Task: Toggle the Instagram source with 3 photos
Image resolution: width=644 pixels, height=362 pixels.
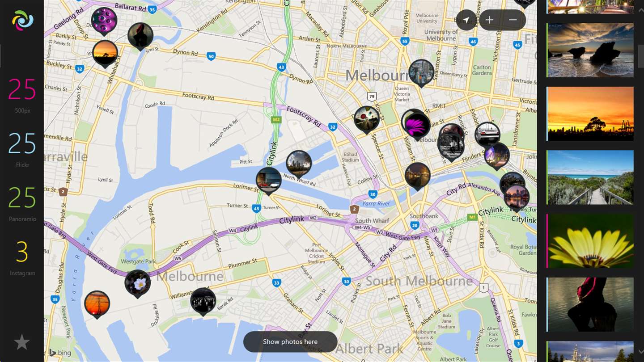Action: click(22, 258)
